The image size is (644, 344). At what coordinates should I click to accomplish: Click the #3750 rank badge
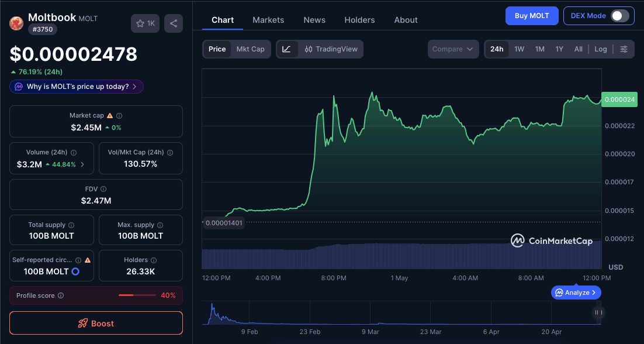(42, 29)
